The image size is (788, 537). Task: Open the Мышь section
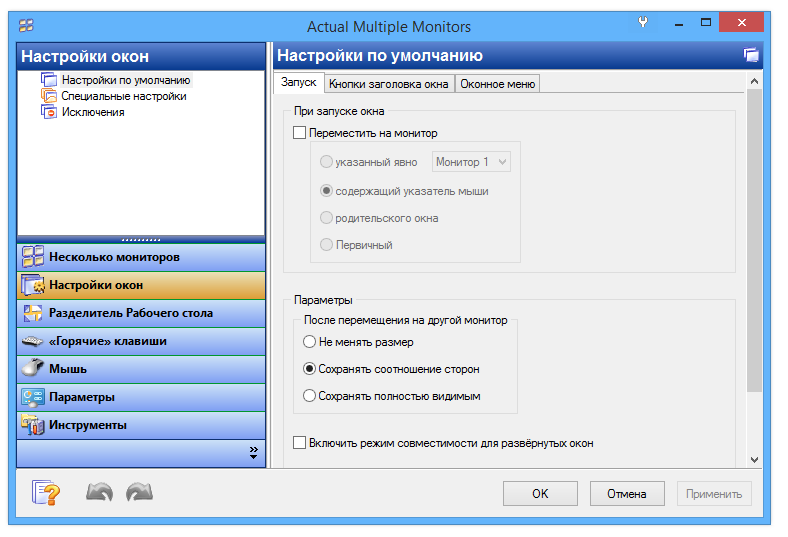pos(141,370)
